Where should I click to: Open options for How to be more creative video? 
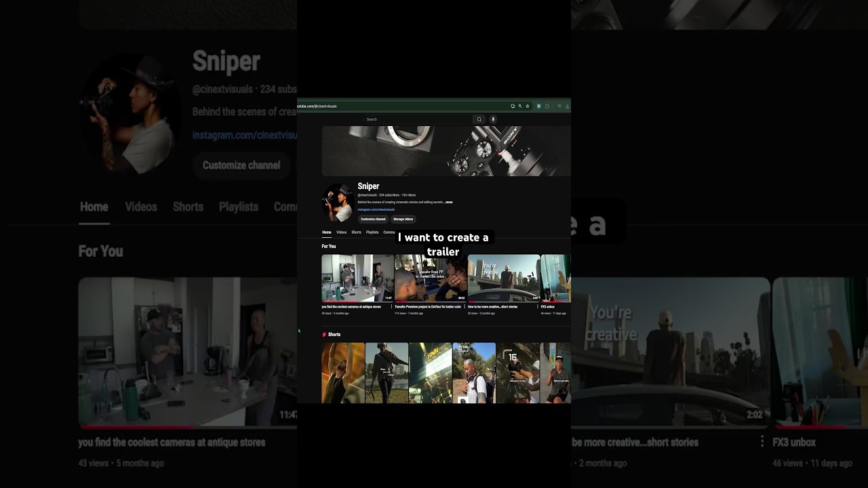[538, 307]
